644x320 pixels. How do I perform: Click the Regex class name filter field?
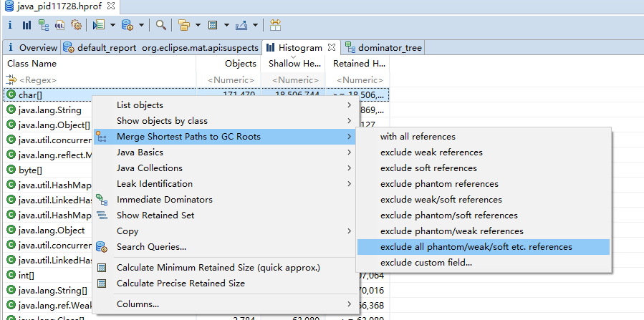[100, 80]
